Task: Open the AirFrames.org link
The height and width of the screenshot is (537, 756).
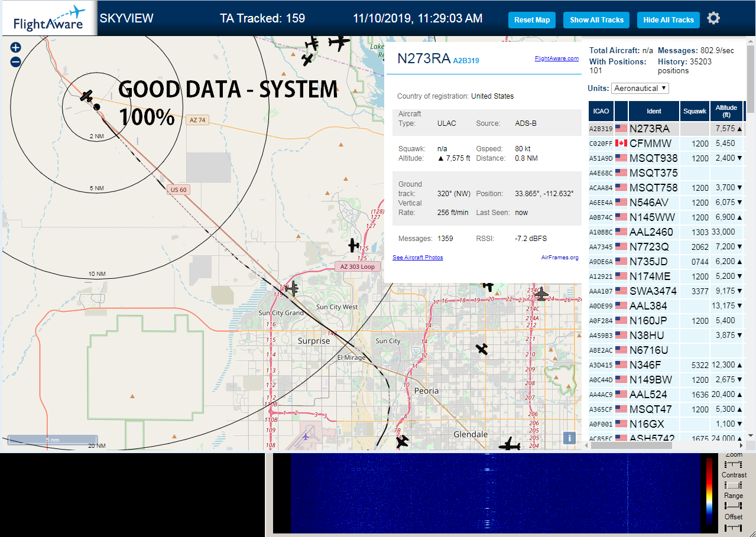Action: coord(560,258)
